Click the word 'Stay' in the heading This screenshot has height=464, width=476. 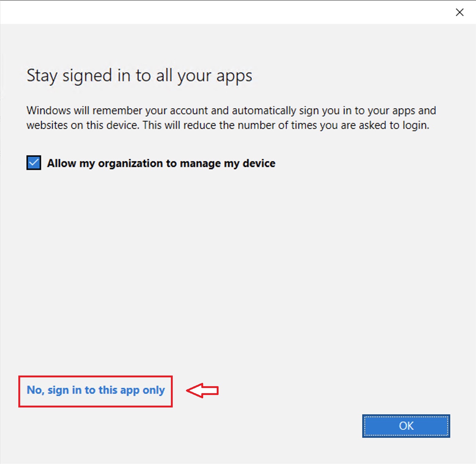pyautogui.click(x=42, y=76)
